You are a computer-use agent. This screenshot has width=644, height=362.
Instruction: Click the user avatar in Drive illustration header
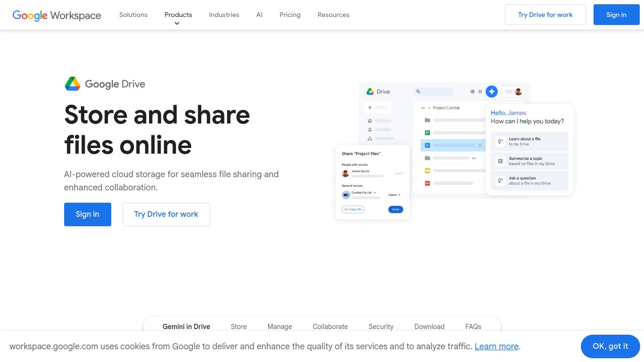click(519, 91)
